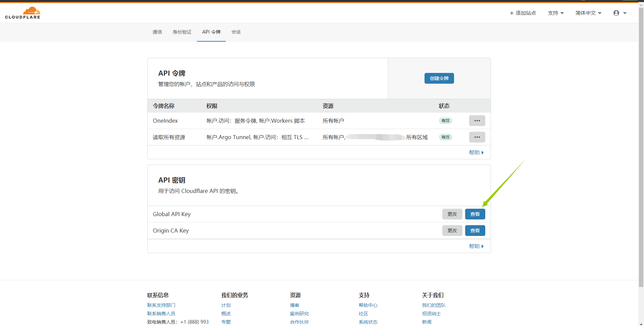Expand the 简体中文 language dropdown

588,13
